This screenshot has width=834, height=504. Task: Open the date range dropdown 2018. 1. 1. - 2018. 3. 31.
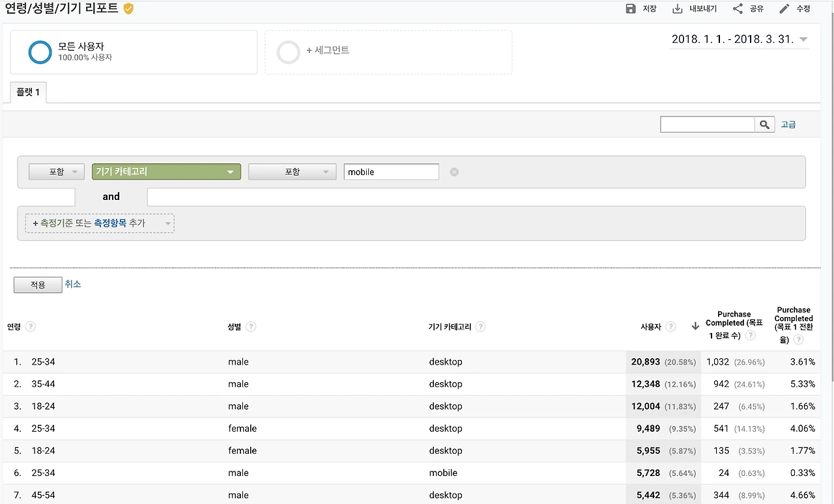point(740,39)
